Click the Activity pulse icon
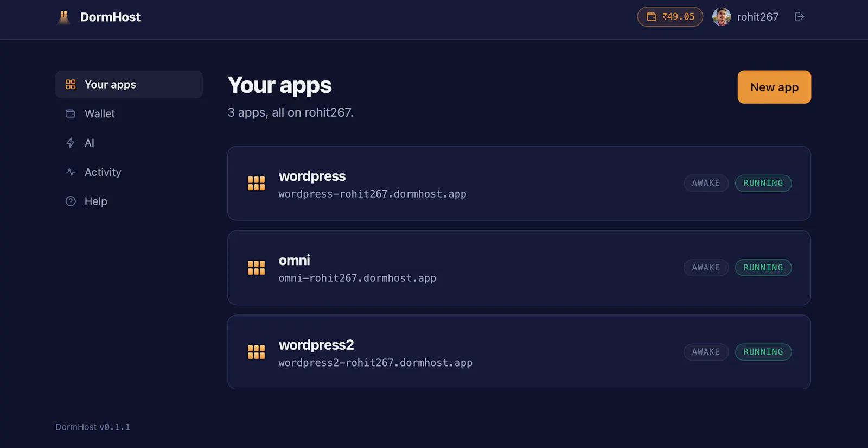 pos(71,172)
